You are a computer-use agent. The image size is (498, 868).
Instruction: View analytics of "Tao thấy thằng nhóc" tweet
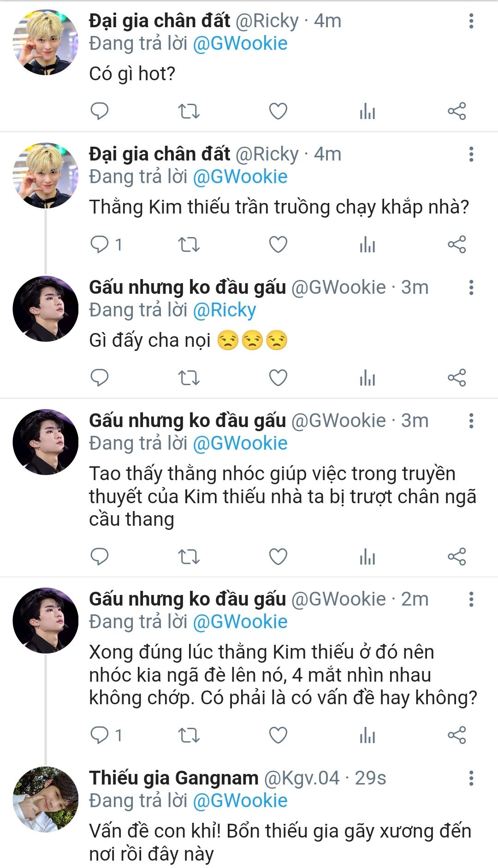(368, 557)
